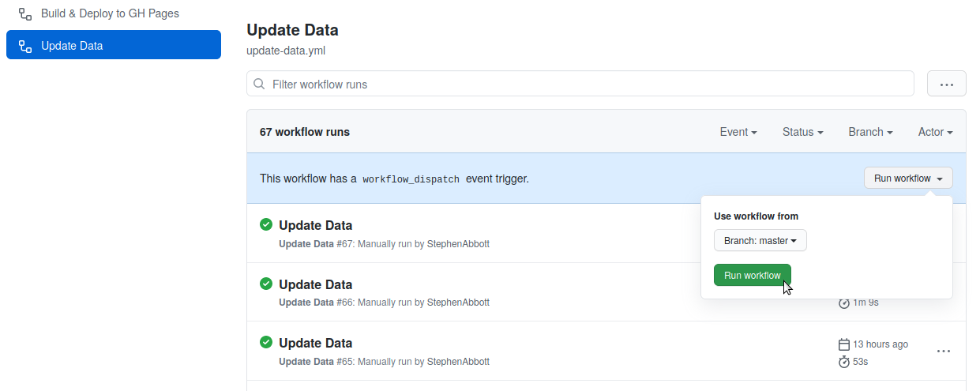
Task: Click StephenAbbott in run #66 description
Action: point(458,303)
